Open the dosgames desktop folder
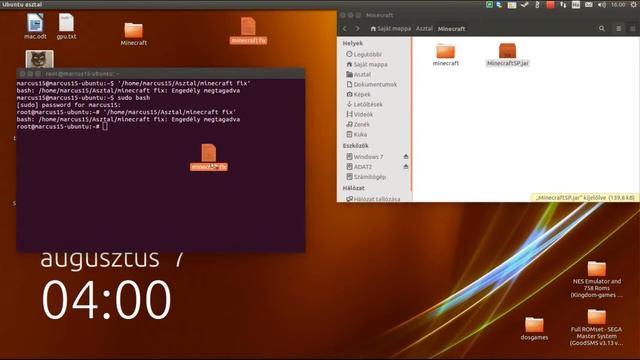640x360 pixels. [x=534, y=329]
